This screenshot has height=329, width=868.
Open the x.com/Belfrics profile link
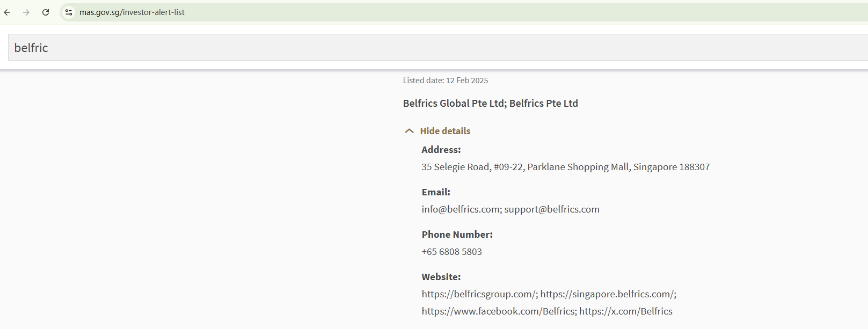[x=625, y=311]
